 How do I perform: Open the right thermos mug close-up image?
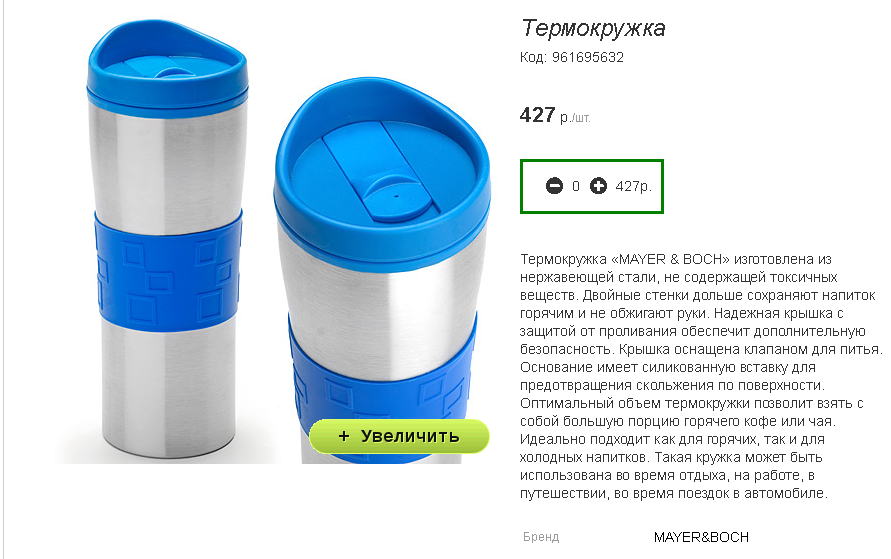(x=382, y=270)
